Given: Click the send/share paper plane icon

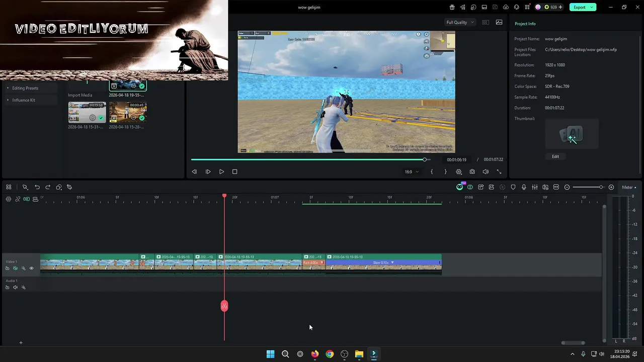Looking at the screenshot, I should 463,7.
